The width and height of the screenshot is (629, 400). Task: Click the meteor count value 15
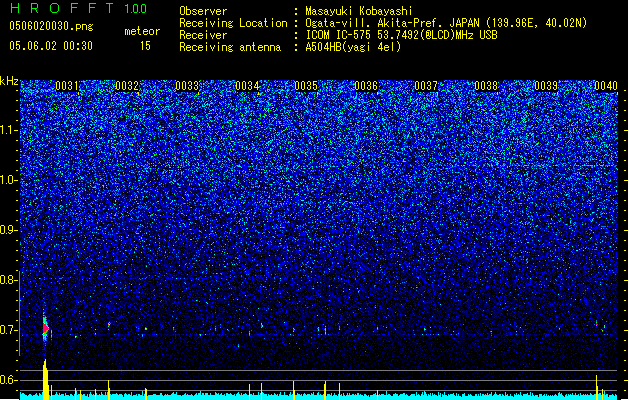tap(145, 46)
